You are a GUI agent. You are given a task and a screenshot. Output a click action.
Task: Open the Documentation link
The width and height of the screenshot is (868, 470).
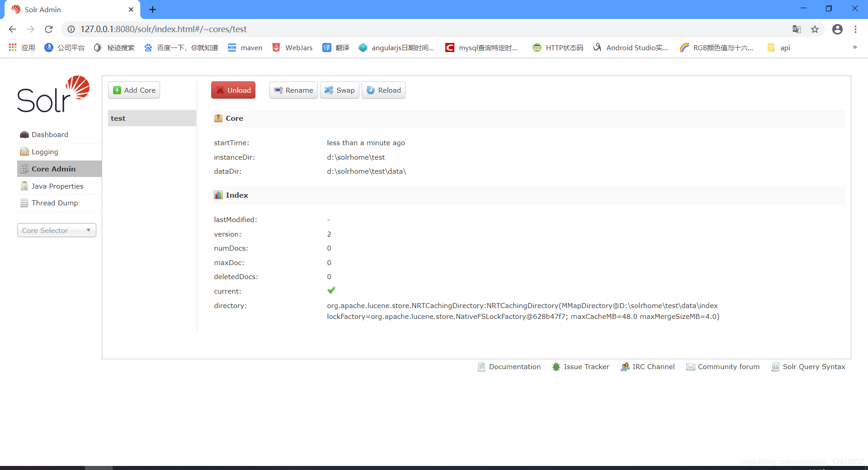(514, 367)
